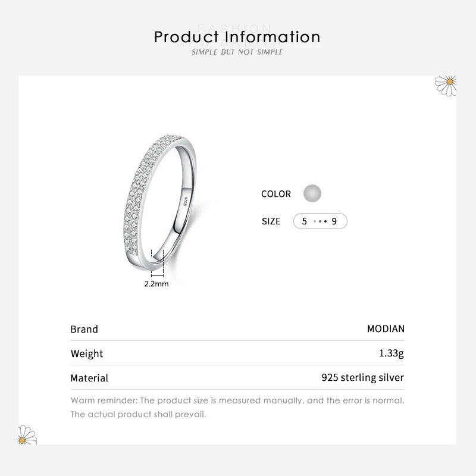Click the SIMPLE BUT NOT SIMPLE subtitle

click(237, 53)
